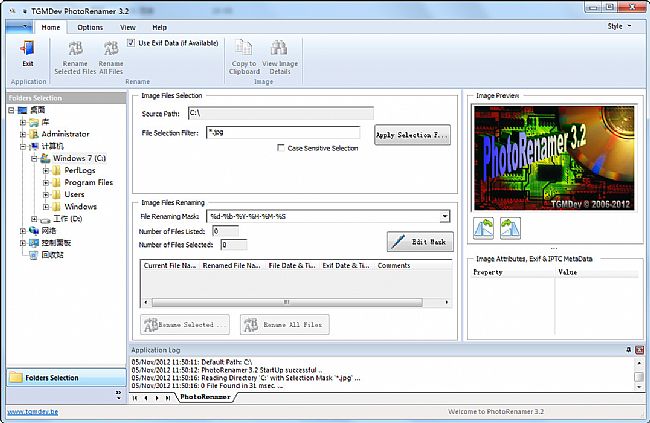Collapse the desktop root tree node
This screenshot has height=423, width=650.
point(11,110)
